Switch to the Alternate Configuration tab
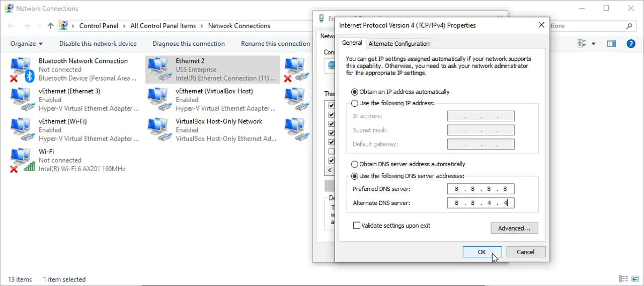Screen dimensions: 644x286 [x=399, y=43]
